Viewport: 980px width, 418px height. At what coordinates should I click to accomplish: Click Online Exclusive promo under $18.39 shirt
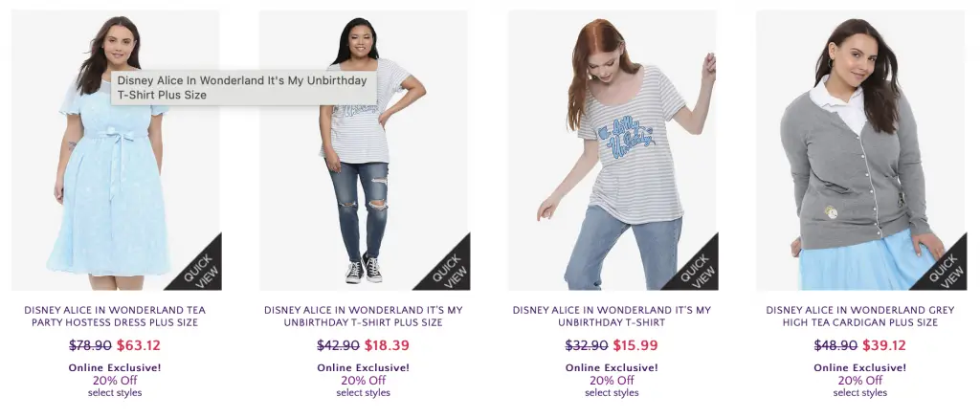[363, 367]
